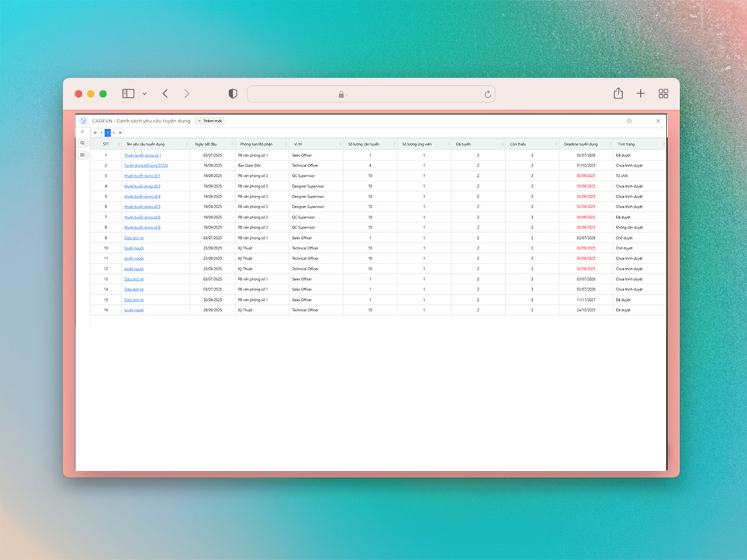Viewport: 747px width, 560px height.
Task: Click the Safari address bar
Action: tap(371, 94)
